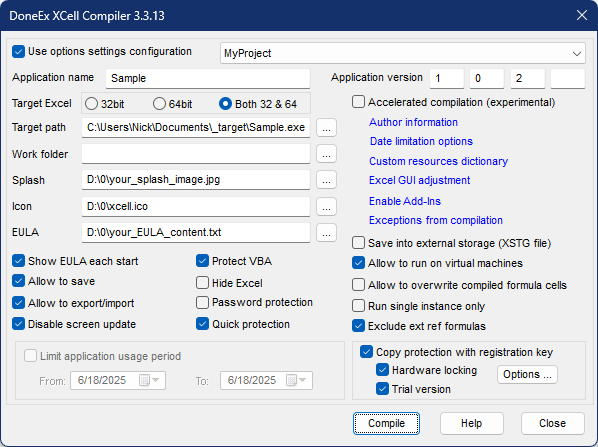Enable Hide Excel checkbox
Screen dimensions: 598x447
[203, 283]
